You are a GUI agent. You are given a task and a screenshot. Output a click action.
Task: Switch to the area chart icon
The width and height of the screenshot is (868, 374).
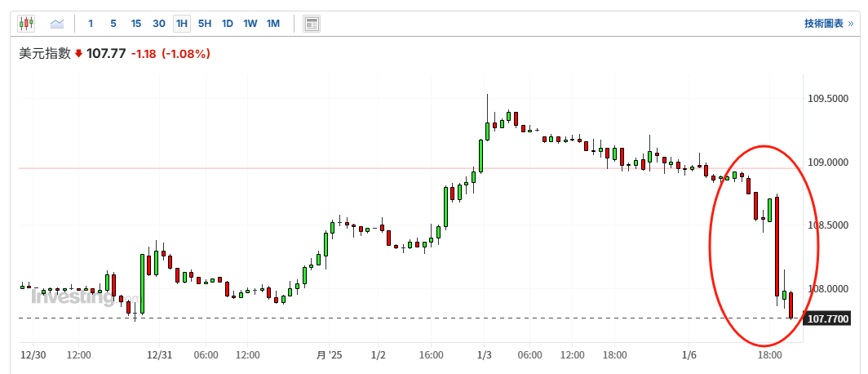[x=57, y=24]
